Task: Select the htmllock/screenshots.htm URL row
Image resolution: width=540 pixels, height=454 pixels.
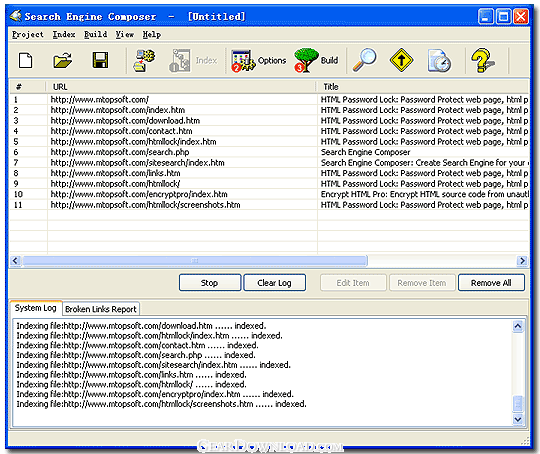Action: (269, 205)
